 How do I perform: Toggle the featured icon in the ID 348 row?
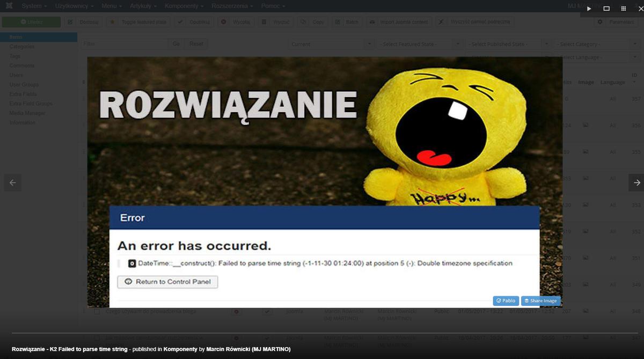coord(236,311)
